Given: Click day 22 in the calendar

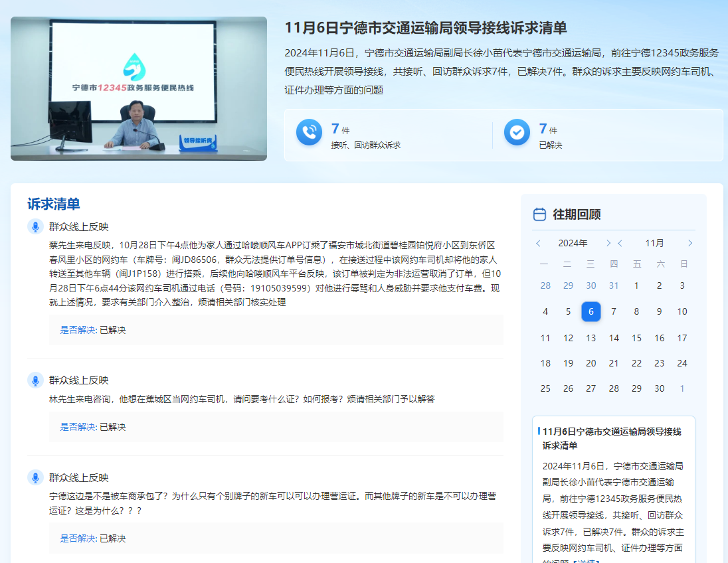Looking at the screenshot, I should click(636, 363).
